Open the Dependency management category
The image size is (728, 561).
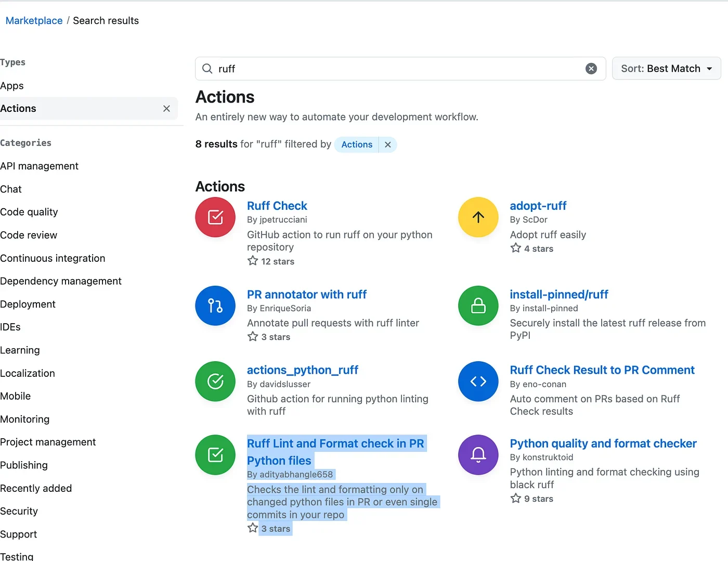coord(61,281)
